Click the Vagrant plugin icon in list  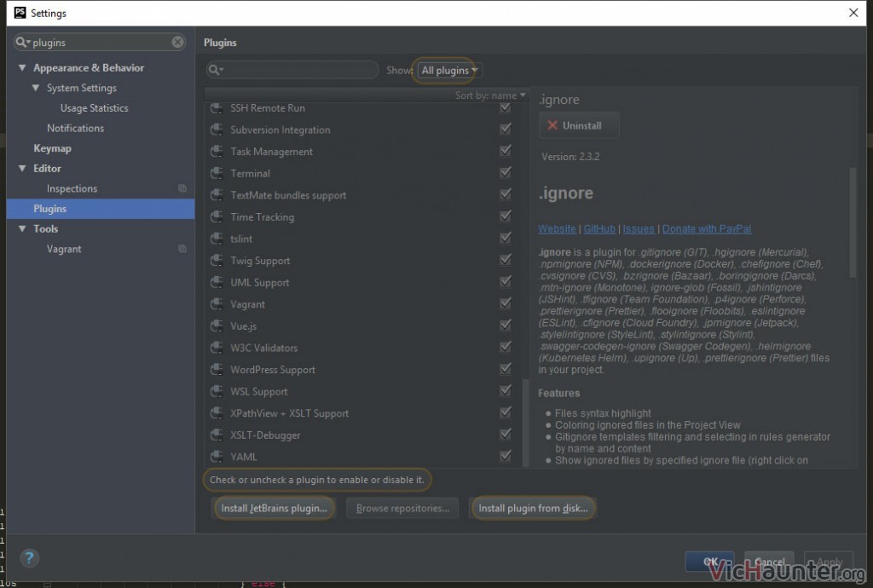click(x=217, y=304)
